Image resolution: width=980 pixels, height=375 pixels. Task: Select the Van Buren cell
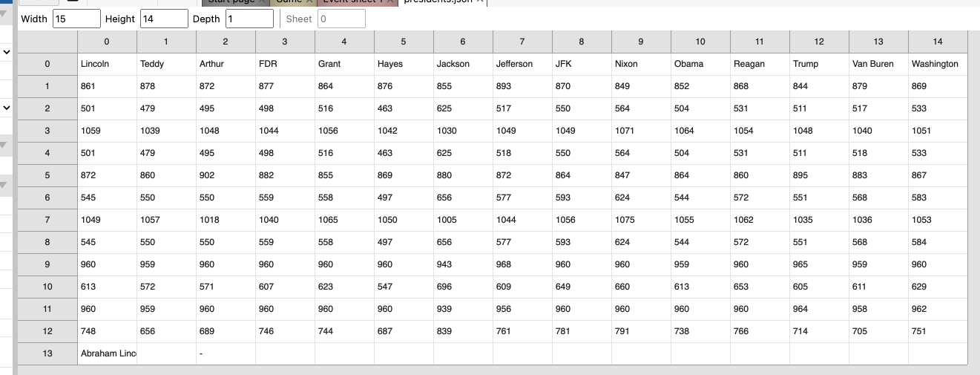878,64
